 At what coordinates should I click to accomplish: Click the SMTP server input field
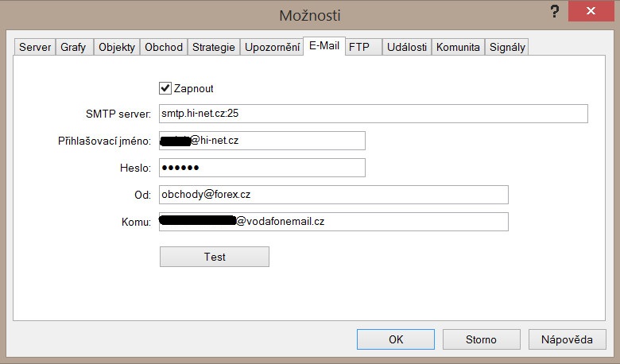374,114
